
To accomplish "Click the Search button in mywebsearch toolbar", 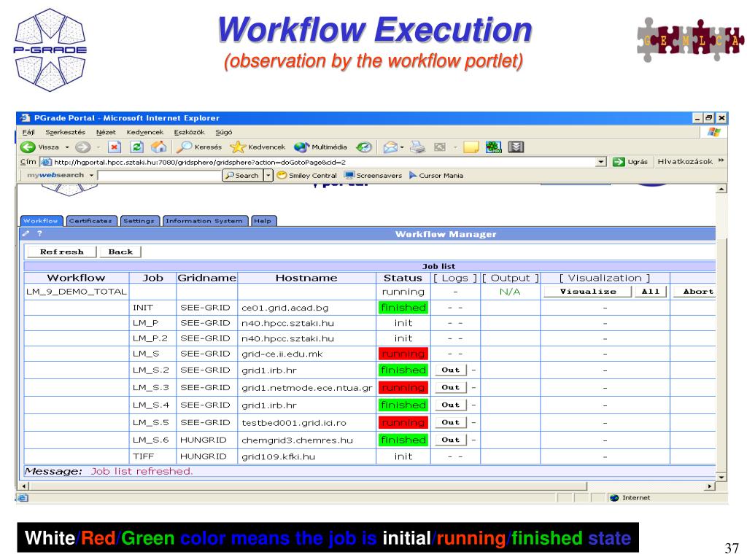I will coord(242,175).
